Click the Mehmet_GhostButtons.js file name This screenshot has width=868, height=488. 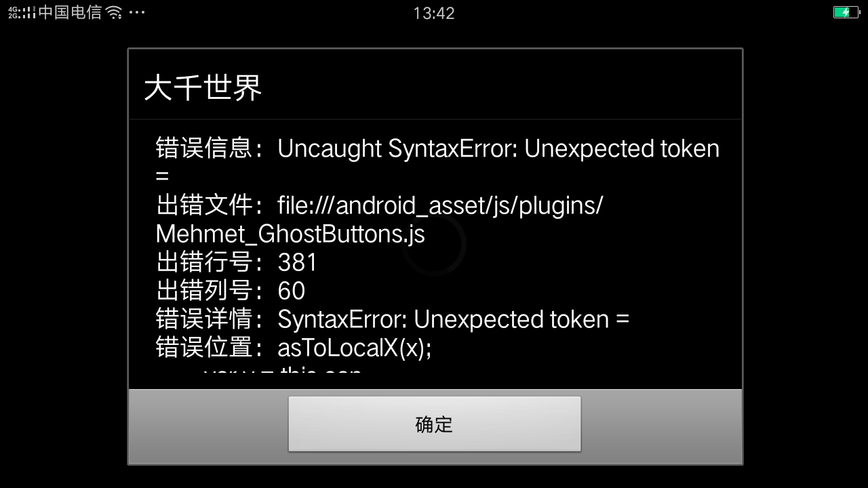point(290,234)
